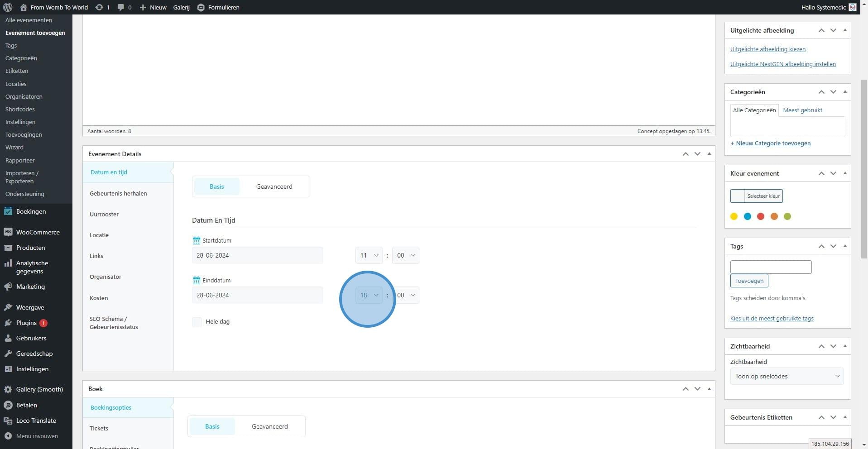
Task: Open comments bubble icon in admin bar
Action: pyautogui.click(x=121, y=7)
